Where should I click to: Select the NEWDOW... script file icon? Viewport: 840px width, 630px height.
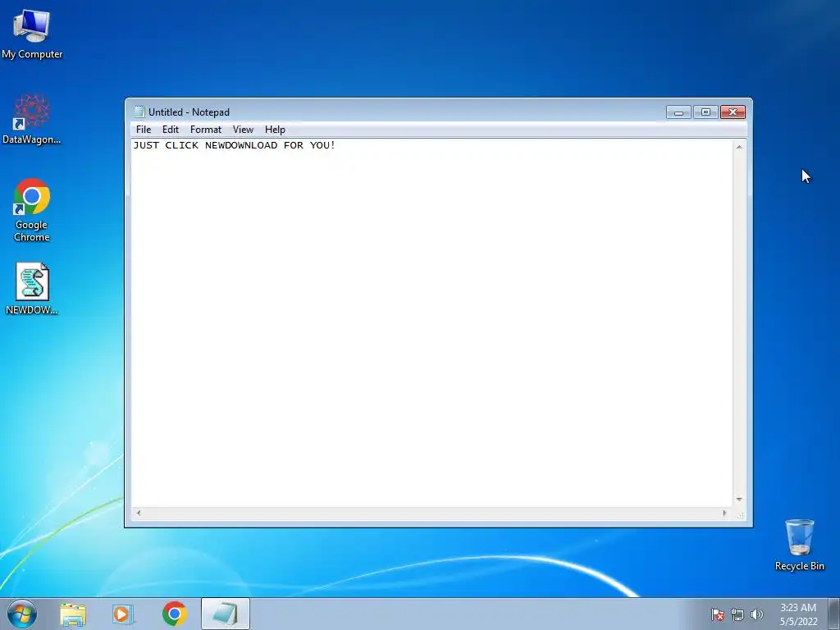click(32, 288)
